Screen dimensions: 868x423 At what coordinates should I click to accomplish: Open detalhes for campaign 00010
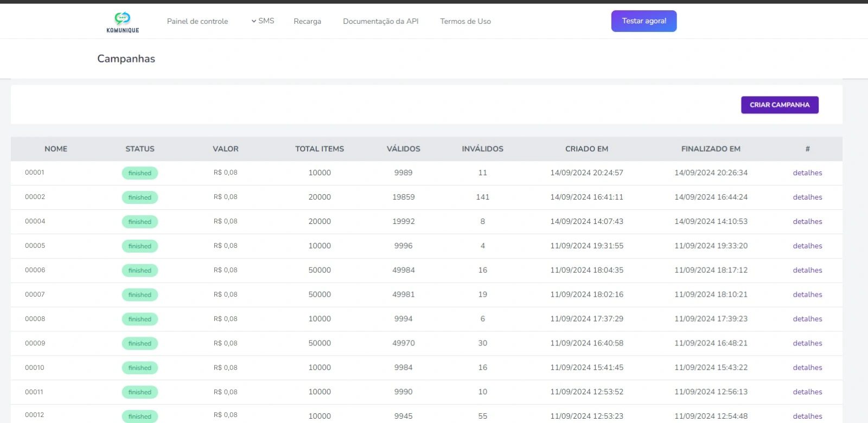807,368
